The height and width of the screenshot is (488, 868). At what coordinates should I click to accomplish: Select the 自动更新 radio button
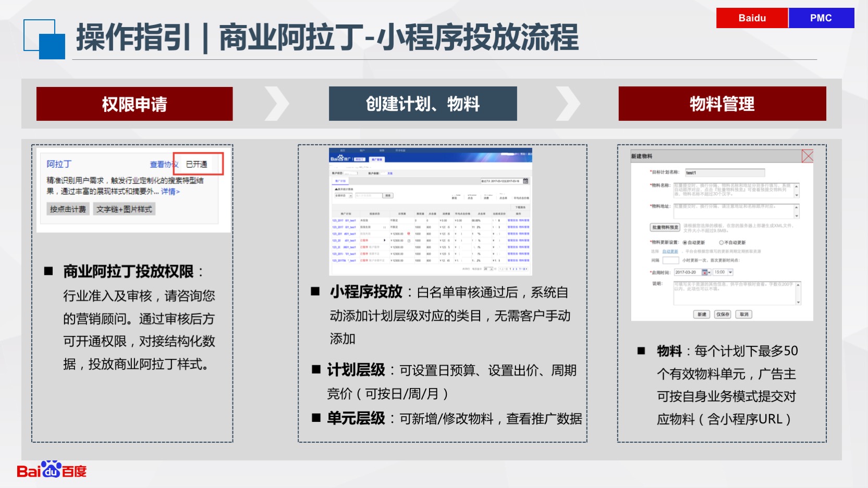(x=685, y=243)
